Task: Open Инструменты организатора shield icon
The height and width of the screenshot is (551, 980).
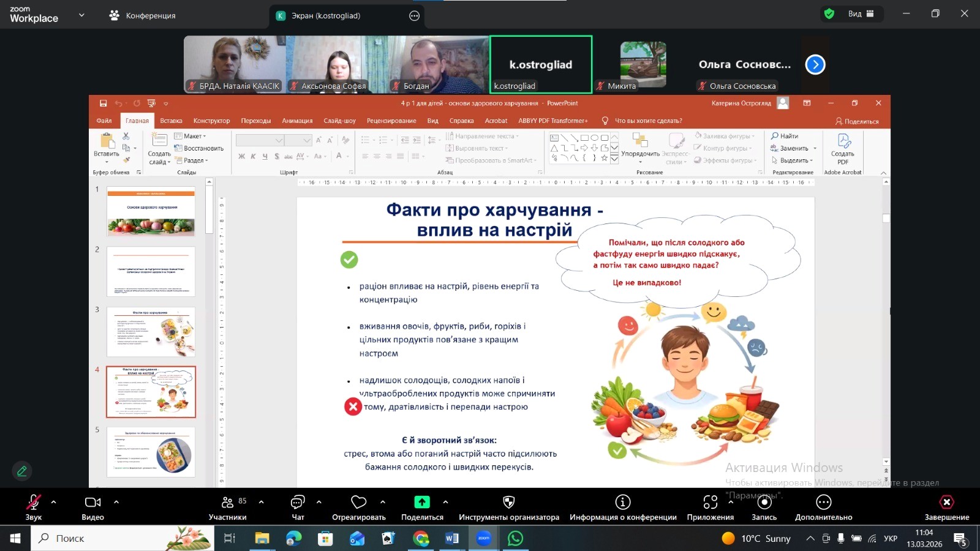Action: [508, 503]
